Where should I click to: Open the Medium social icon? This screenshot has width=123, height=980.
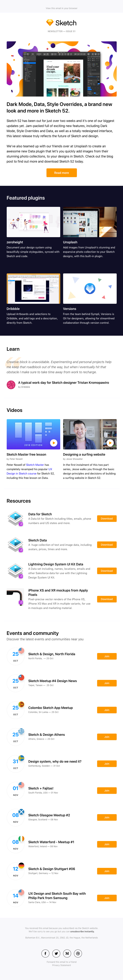click(x=67, y=953)
